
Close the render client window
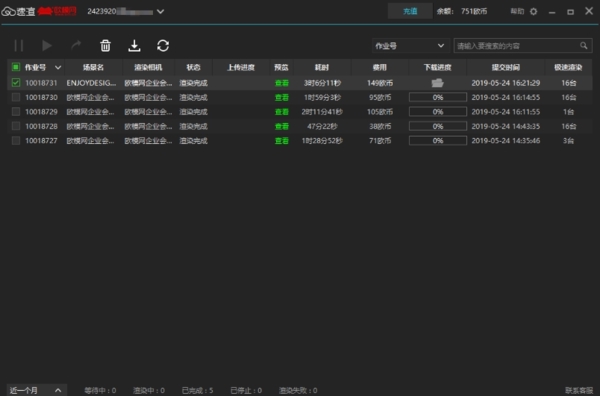[589, 11]
